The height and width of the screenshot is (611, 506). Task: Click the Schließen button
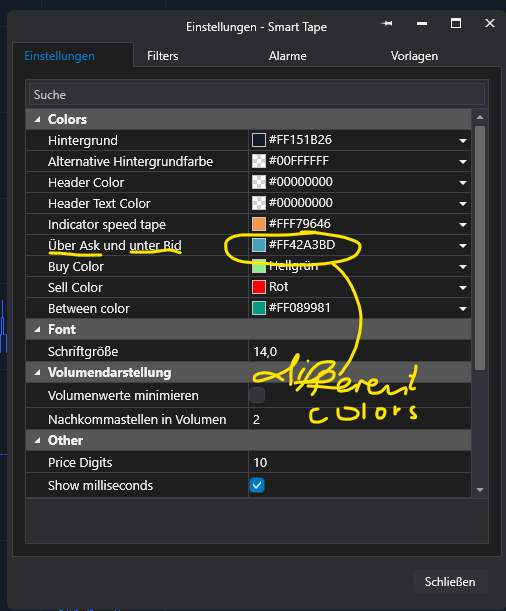coord(450,581)
